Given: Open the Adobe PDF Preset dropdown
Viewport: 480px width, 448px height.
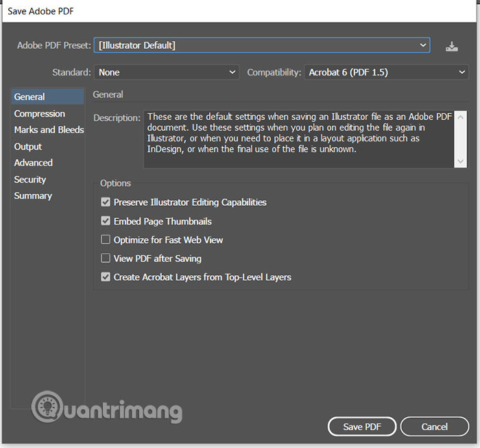Looking at the screenshot, I should pyautogui.click(x=262, y=45).
